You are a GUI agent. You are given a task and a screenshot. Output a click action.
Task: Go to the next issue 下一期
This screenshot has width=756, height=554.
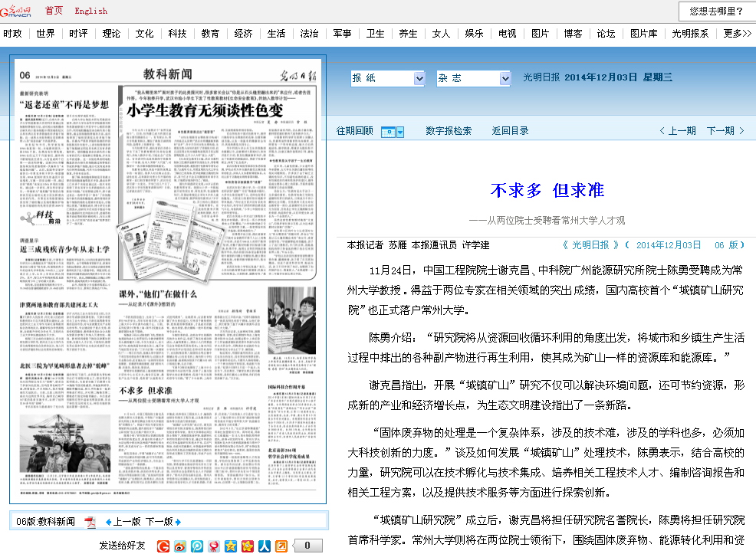point(725,131)
